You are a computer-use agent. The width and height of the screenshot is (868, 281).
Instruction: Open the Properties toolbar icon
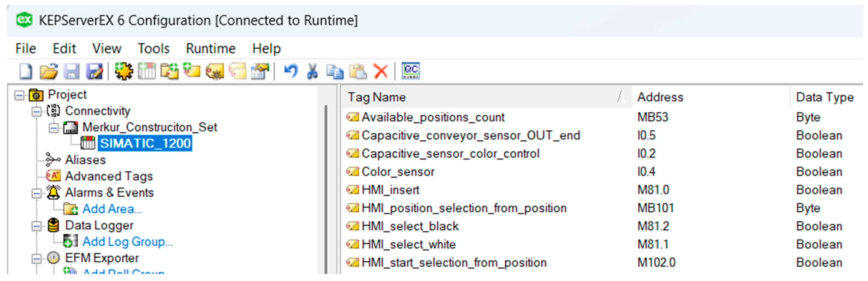pos(260,71)
